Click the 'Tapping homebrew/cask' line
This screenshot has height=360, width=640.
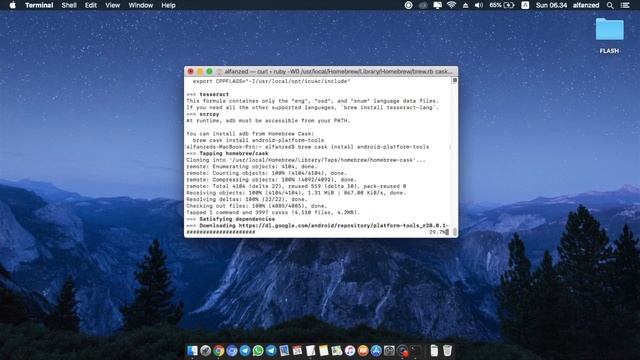tap(227, 153)
